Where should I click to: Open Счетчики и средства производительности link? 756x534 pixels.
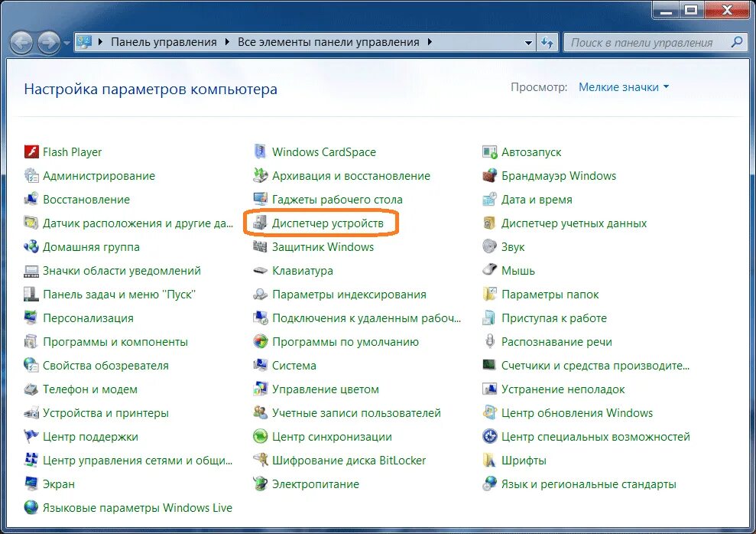click(595, 365)
